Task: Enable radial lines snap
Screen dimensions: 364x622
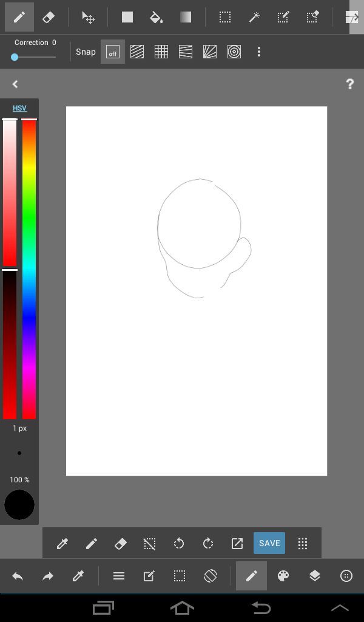Action: point(210,52)
